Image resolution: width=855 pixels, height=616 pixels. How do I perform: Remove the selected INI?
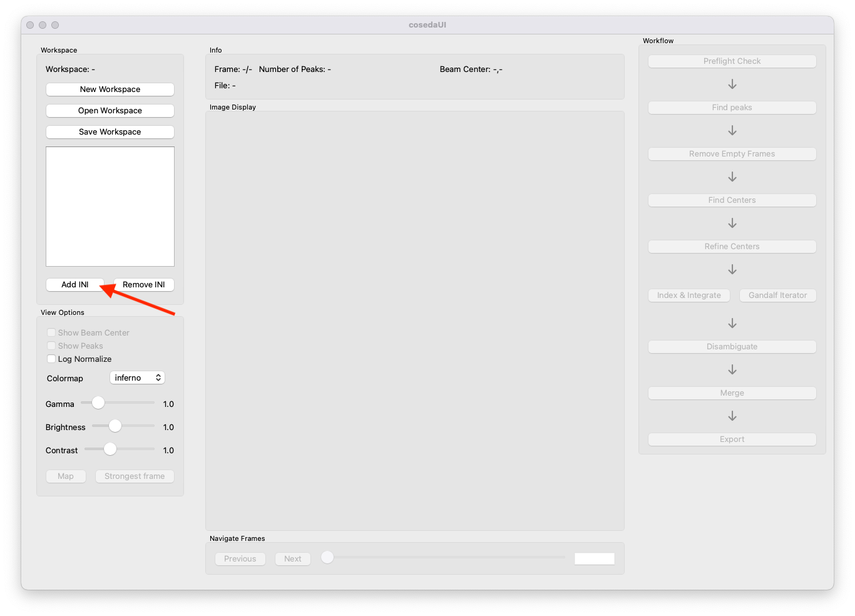tap(144, 285)
